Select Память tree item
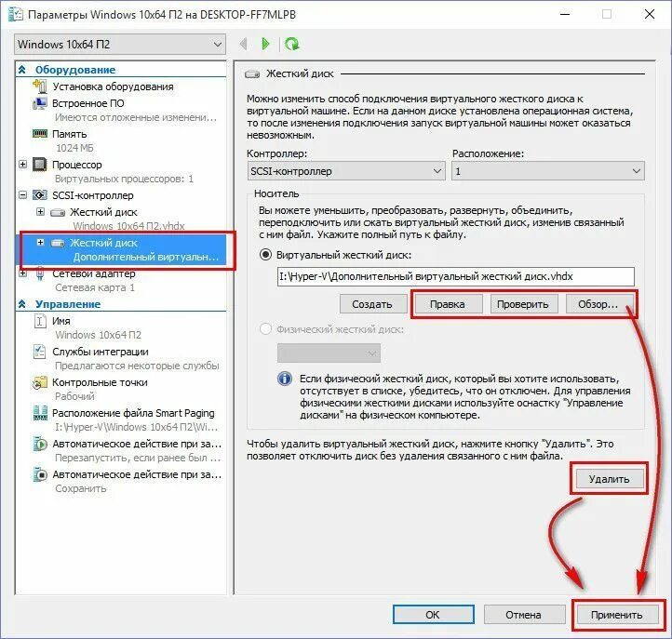Image resolution: width=672 pixels, height=639 pixels. point(70,134)
